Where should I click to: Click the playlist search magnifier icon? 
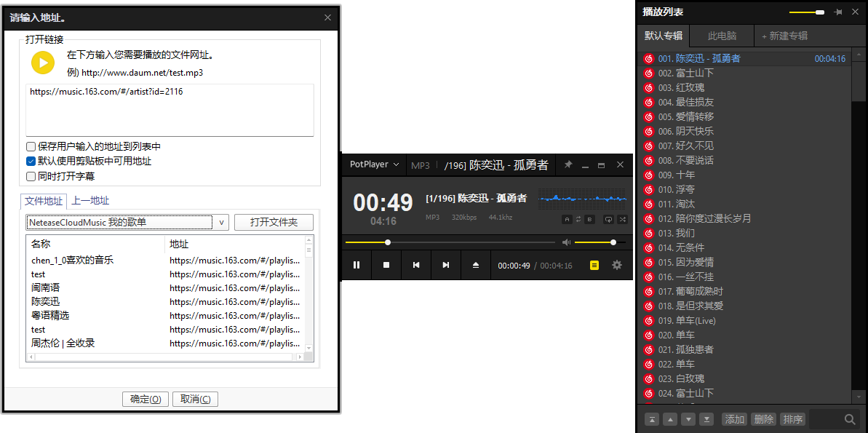click(x=850, y=419)
